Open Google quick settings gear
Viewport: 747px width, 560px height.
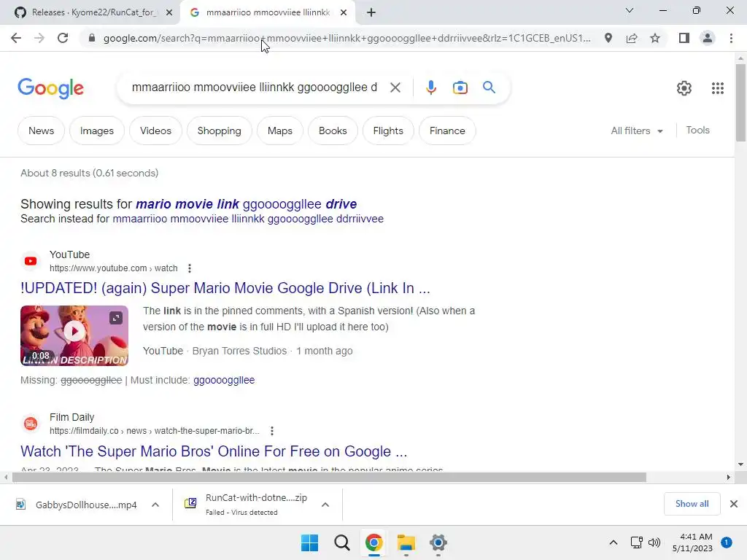coord(684,88)
